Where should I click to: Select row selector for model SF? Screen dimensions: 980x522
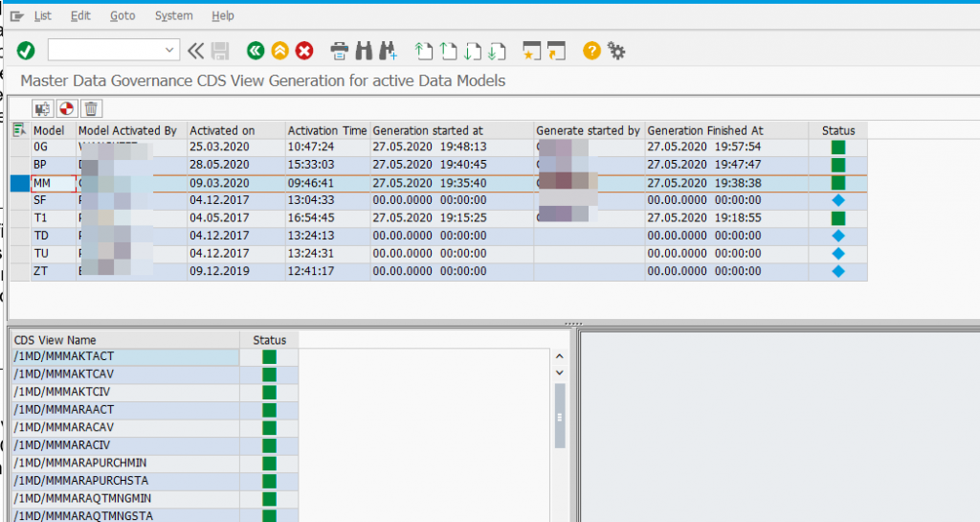click(20, 200)
